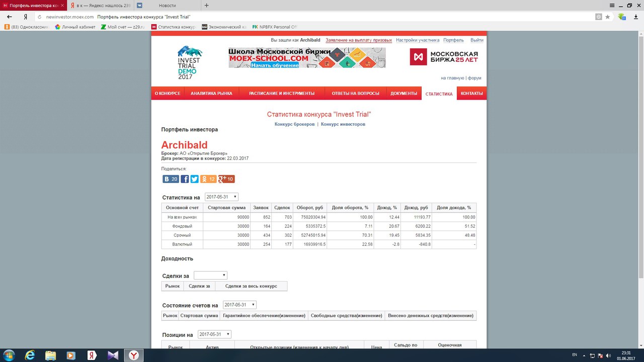Viewport: 644px width, 362px height.
Task: Open the Конкурс инвесторов link
Action: 343,124
